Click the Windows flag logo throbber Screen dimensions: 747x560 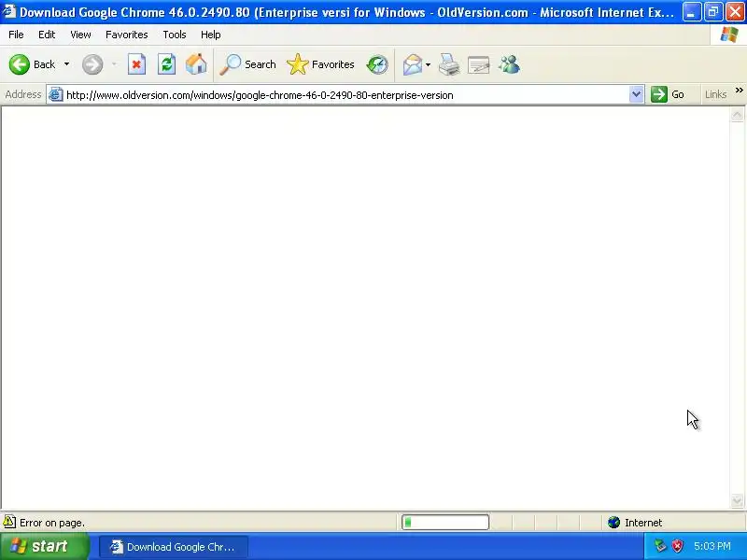pyautogui.click(x=729, y=35)
